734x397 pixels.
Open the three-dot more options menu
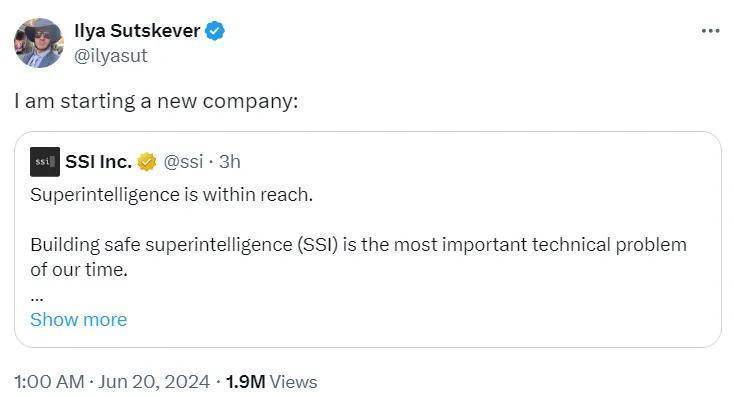pyautogui.click(x=710, y=31)
